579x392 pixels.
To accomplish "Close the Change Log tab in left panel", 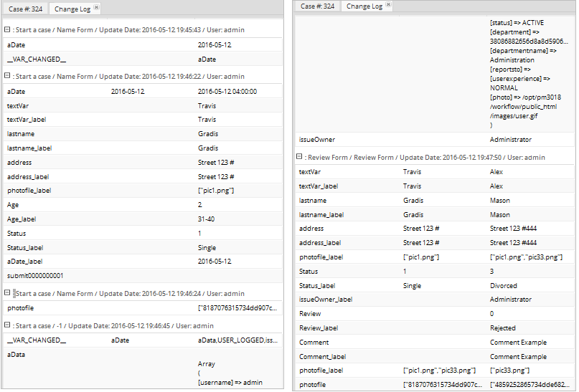I will 97,6.
